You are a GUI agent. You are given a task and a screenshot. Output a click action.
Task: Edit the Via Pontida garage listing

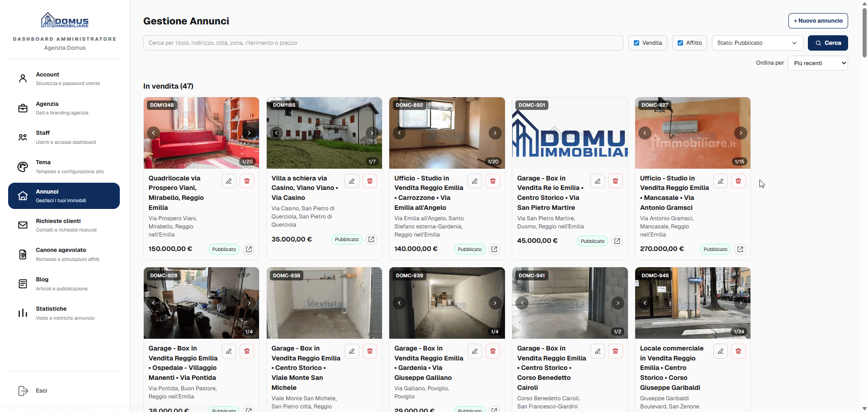point(229,351)
